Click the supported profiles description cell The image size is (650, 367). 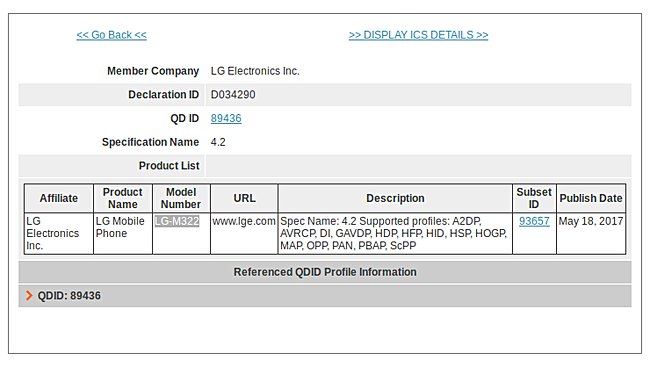tap(395, 233)
